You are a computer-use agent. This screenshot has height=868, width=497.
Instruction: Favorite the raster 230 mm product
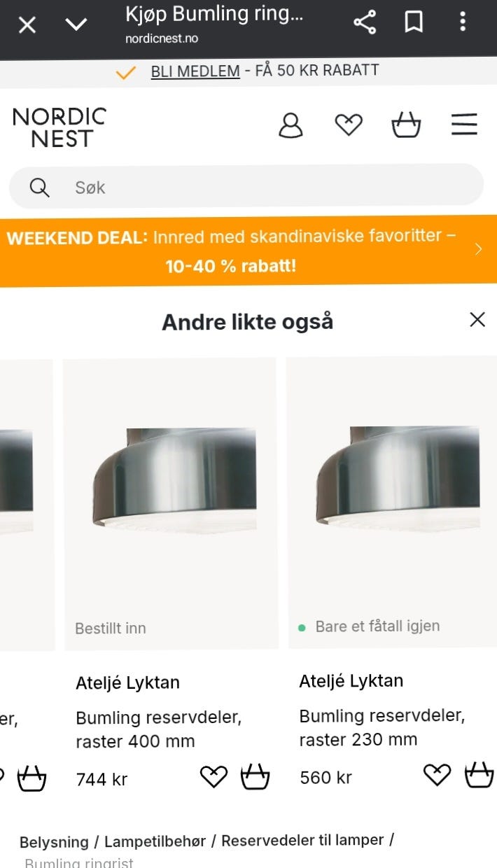click(x=437, y=776)
